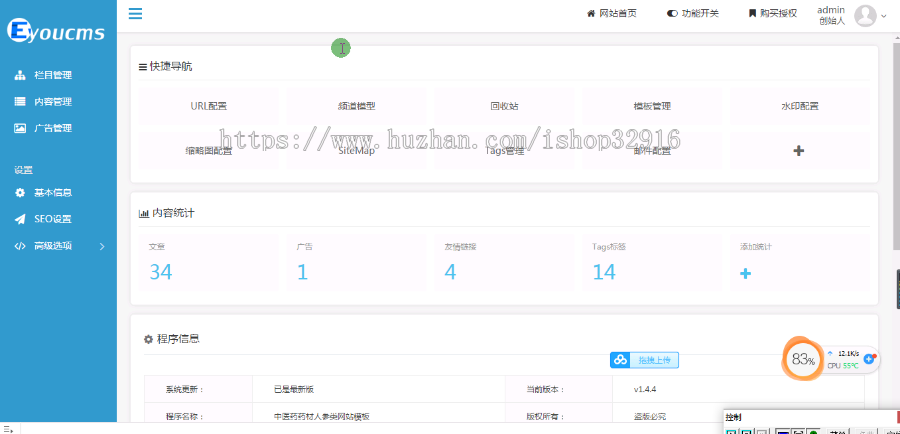Expand the 高级选项 submenu arrow
The image size is (900, 434).
pyautogui.click(x=102, y=245)
